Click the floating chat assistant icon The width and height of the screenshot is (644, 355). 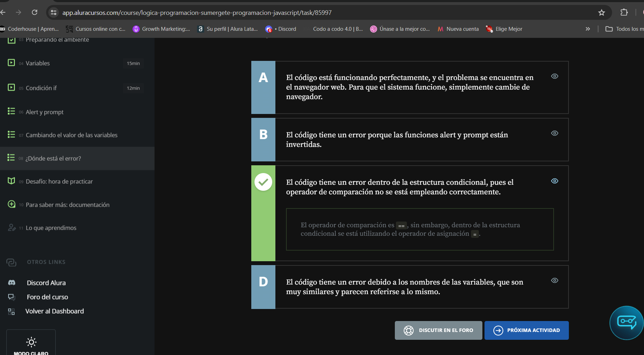626,322
